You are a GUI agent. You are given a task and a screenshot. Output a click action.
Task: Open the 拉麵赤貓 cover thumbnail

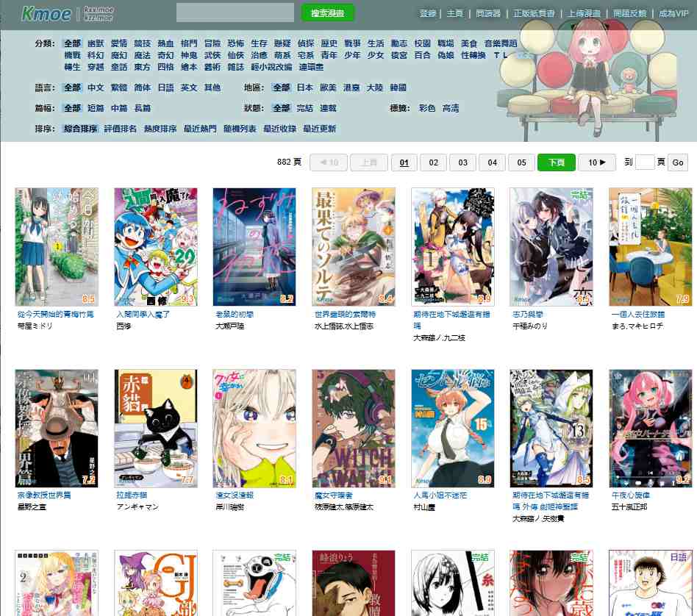[x=156, y=429]
